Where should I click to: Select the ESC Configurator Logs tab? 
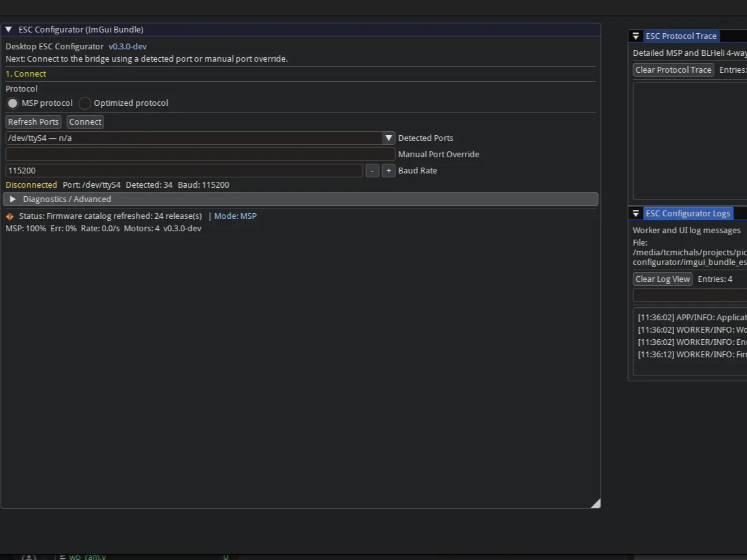[687, 214]
